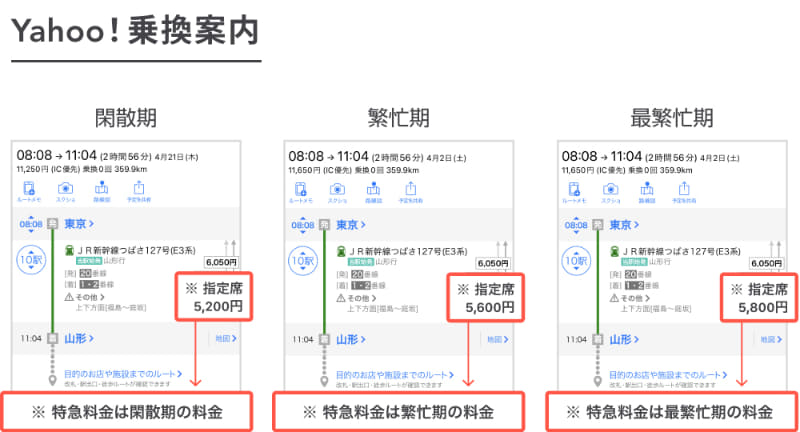Image resolution: width=800 pixels, height=432 pixels.
Task: Click 11:04 arrival time in 繁忙期 panel
Action: point(303,339)
